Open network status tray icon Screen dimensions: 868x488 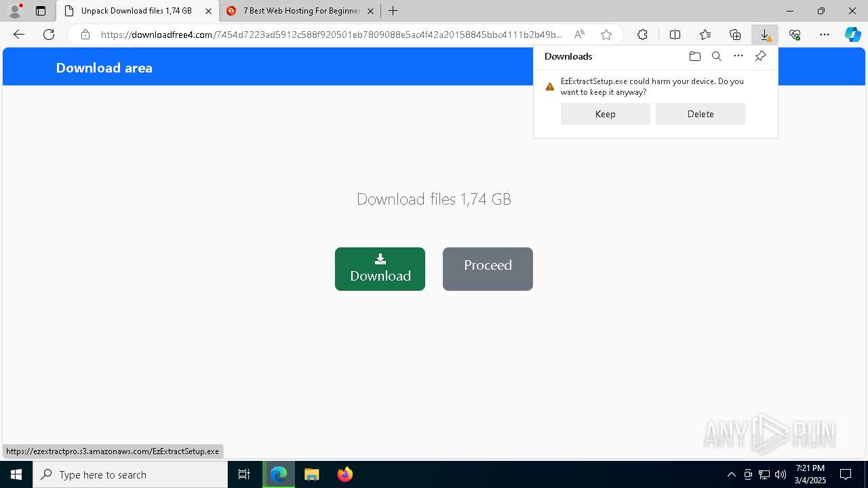pos(764,474)
